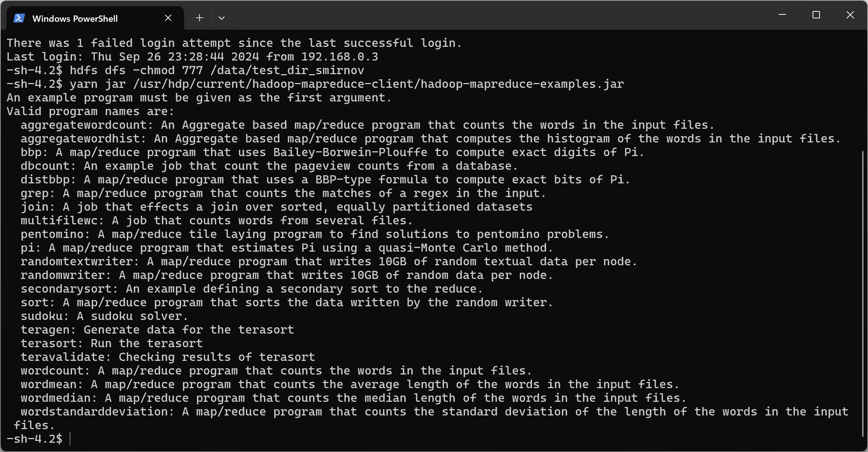Screen dimensions: 868x452
Task: Click the yarn jar hadoop-mapreduce-examples.jar command
Action: (347, 84)
